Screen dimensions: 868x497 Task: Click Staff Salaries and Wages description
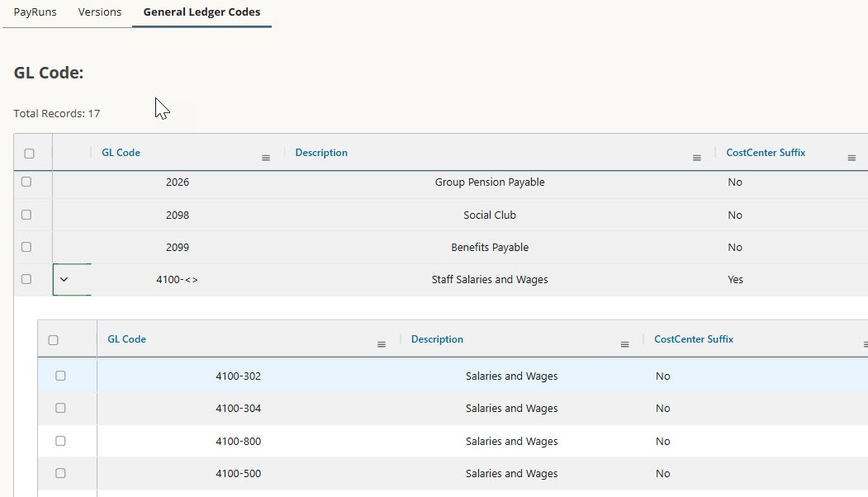[x=490, y=280]
